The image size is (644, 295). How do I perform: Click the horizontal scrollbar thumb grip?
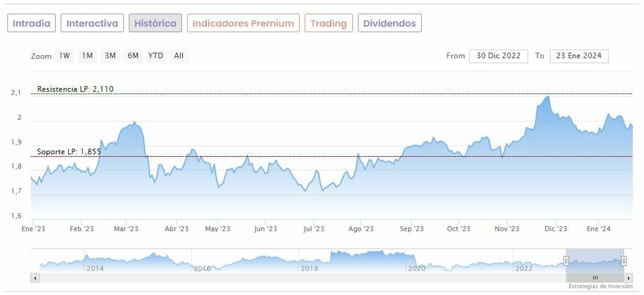[595, 278]
